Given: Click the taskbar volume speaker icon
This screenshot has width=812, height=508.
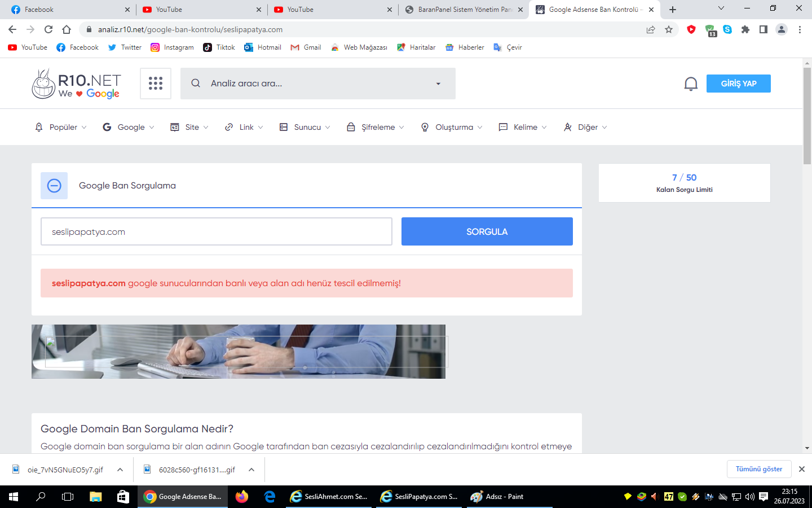Looking at the screenshot, I should pos(750,497).
